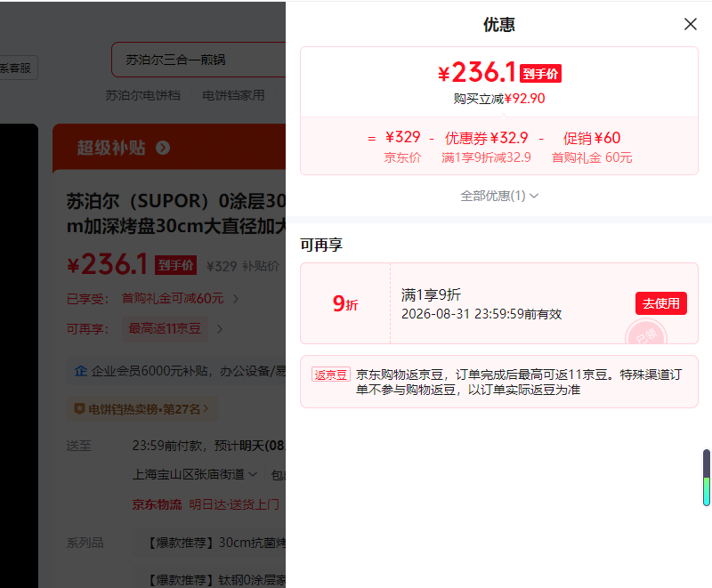
Task: Click 优惠券¥32.9 breakdown item
Action: click(486, 138)
